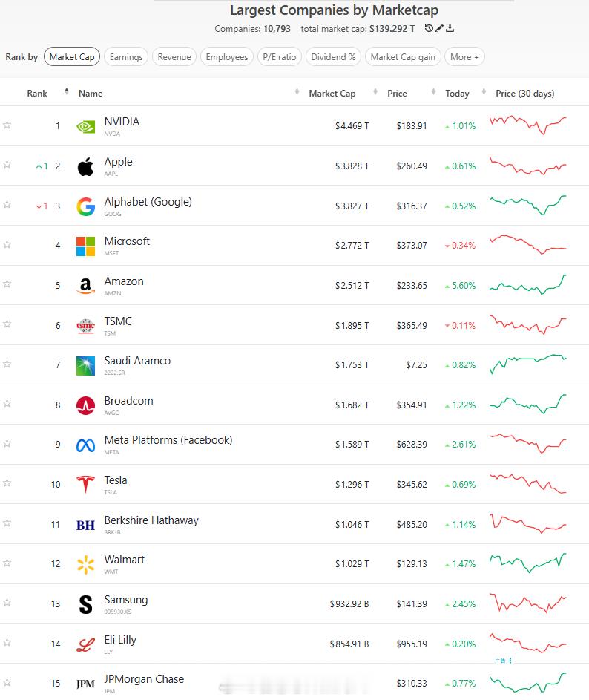Click the Meta Platforms logo

pyautogui.click(x=85, y=445)
